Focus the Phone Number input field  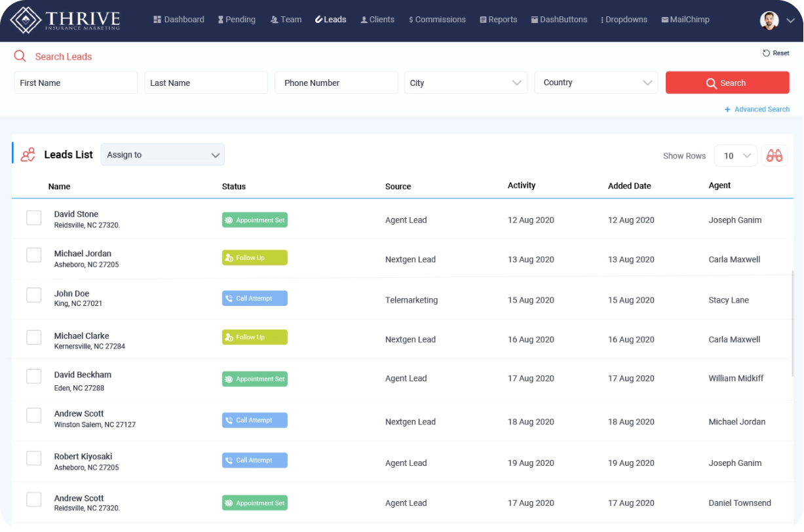pos(336,83)
